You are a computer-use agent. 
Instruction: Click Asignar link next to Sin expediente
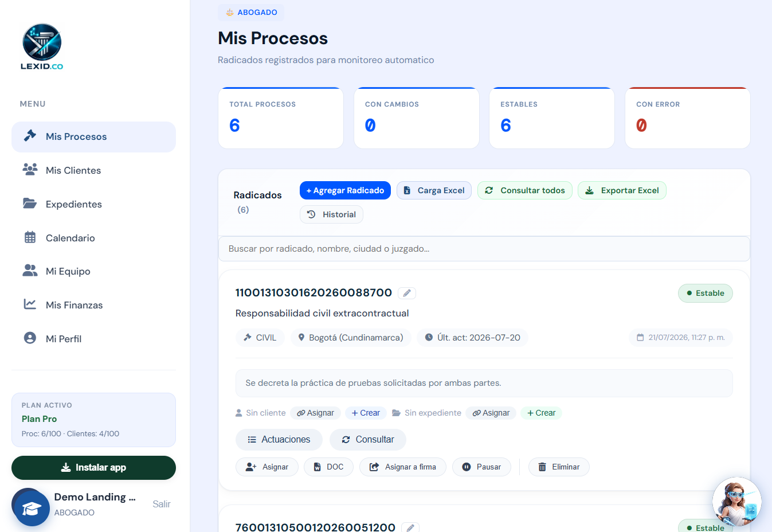click(x=491, y=413)
